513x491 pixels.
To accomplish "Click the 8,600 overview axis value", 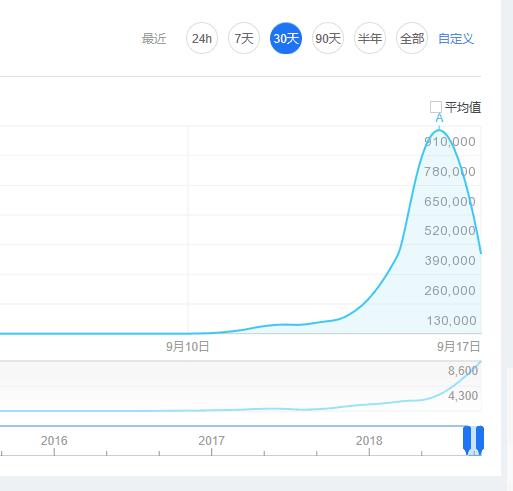I will [463, 370].
